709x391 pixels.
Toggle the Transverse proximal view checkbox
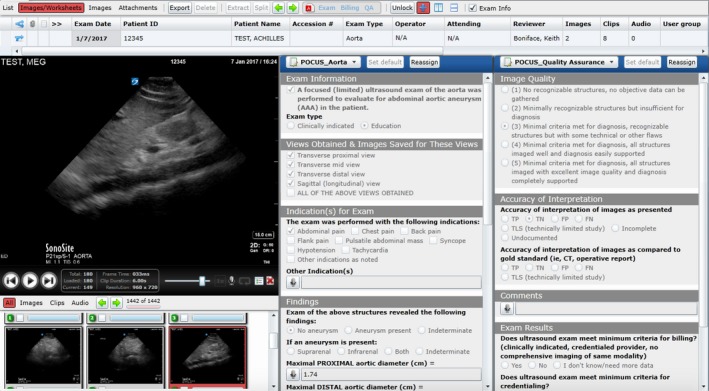(x=291, y=155)
